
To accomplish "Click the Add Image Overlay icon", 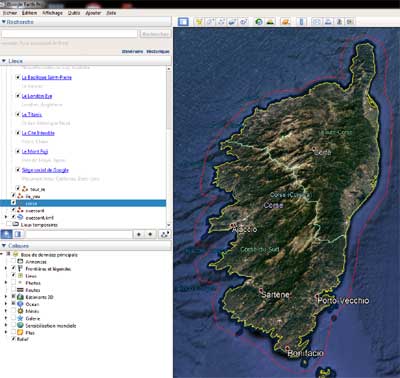I will 232,22.
